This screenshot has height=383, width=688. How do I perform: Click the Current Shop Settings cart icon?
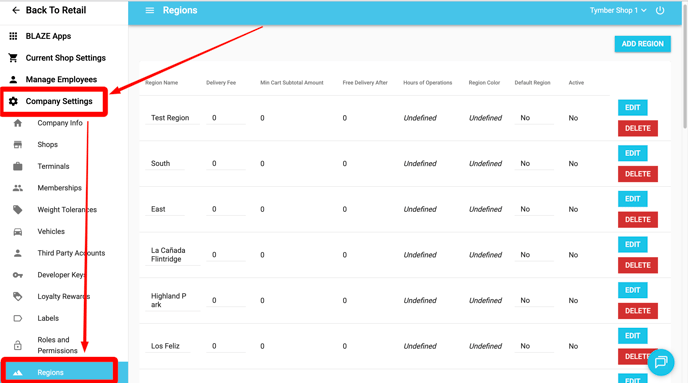point(13,57)
